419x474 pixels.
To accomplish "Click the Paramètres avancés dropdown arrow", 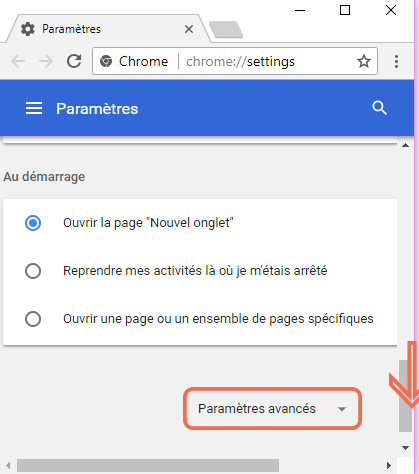I will (x=342, y=409).
